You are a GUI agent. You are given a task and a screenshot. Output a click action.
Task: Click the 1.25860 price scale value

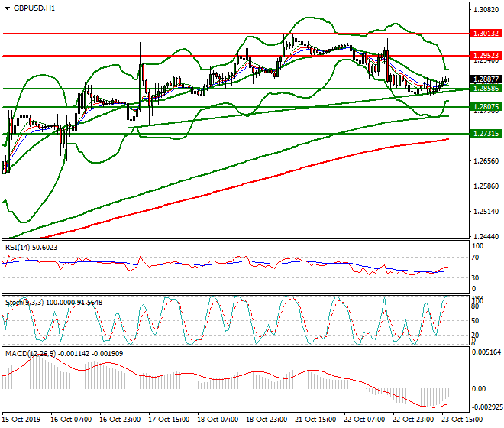[x=486, y=186]
